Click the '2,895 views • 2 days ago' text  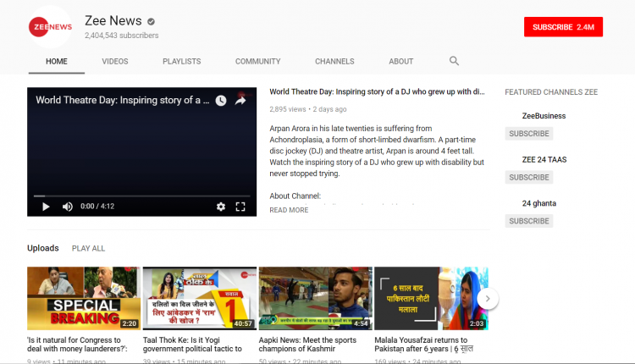click(308, 109)
